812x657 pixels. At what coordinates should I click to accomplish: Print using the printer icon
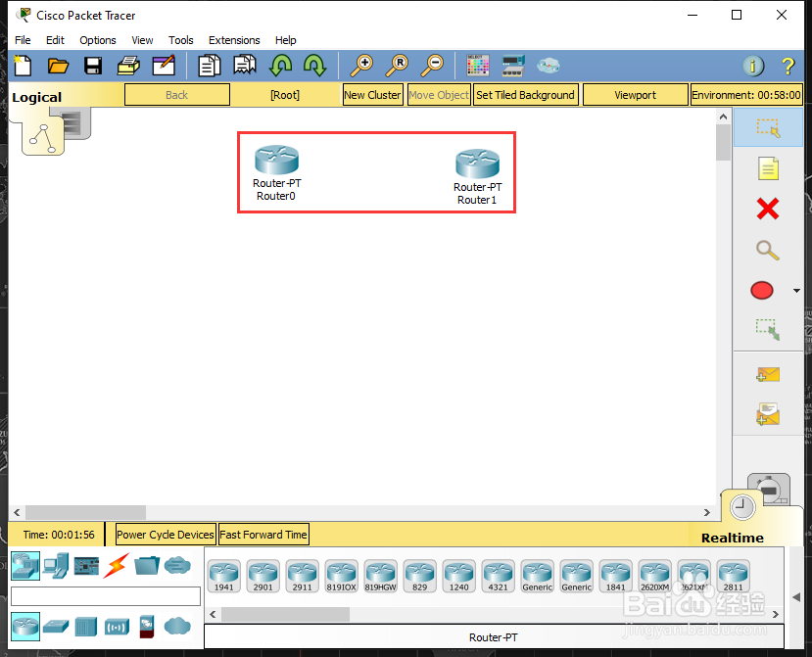(128, 66)
